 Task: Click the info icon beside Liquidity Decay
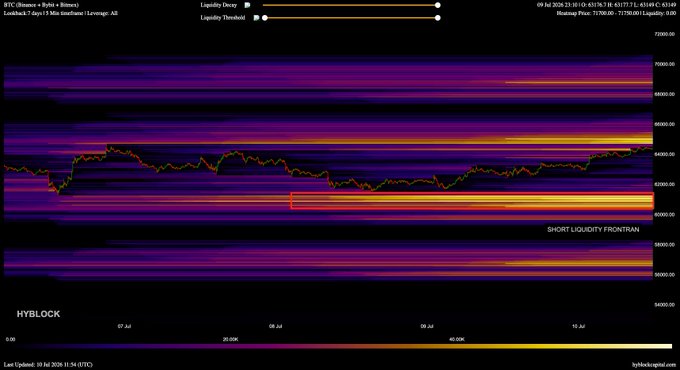[247, 5]
